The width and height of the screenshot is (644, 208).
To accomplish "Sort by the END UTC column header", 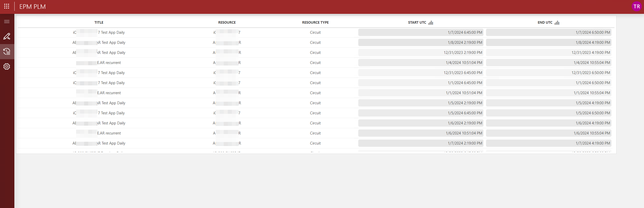I will (545, 22).
